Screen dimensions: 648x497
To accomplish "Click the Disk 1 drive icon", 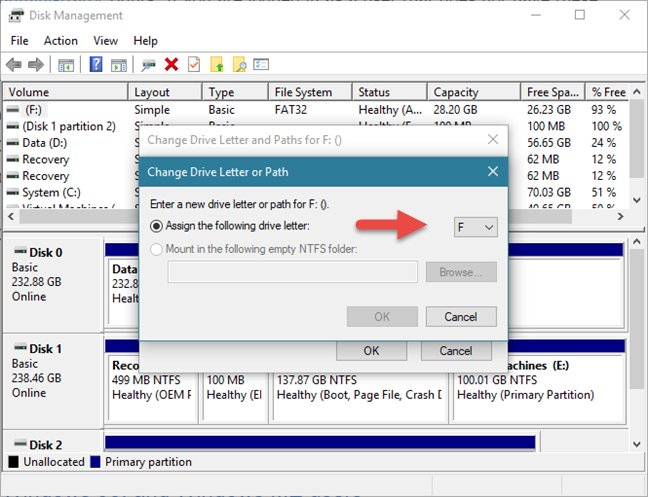I will click(20, 347).
